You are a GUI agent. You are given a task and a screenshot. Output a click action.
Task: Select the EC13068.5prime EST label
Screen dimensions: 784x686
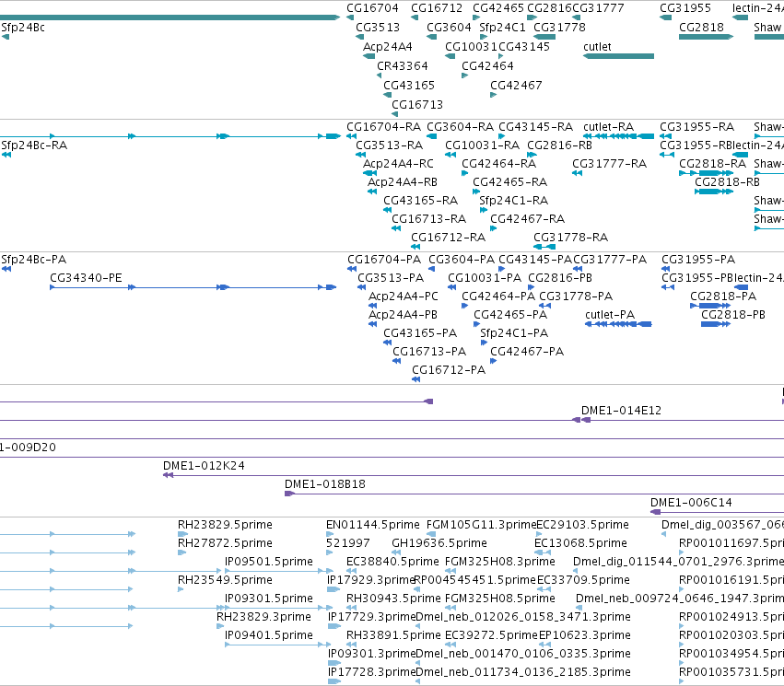[x=581, y=543]
